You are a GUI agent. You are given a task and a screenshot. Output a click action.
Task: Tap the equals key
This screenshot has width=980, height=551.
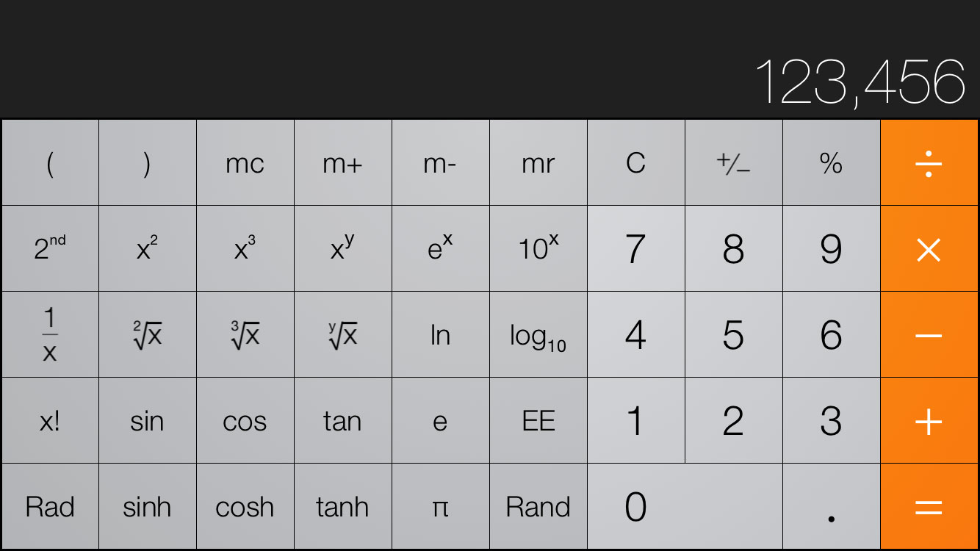pyautogui.click(x=929, y=506)
